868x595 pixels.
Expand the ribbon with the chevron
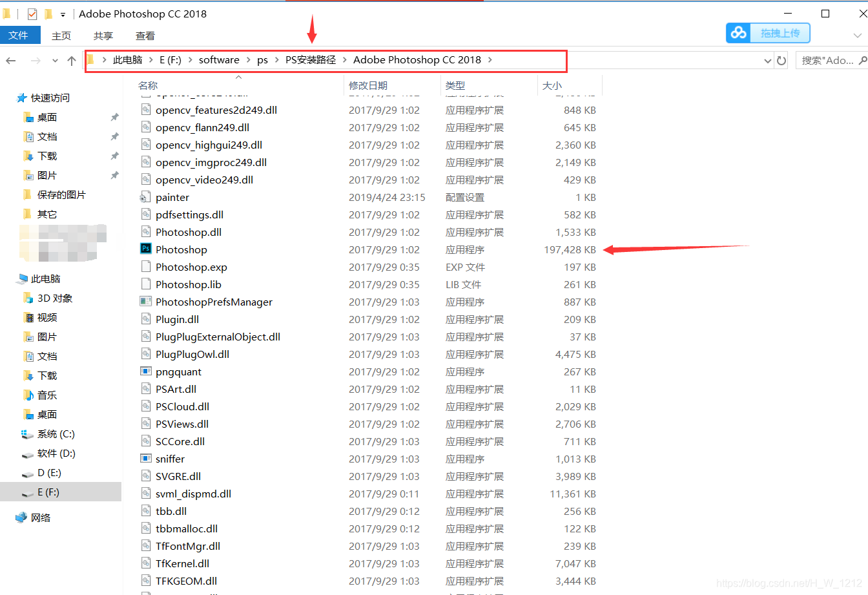pos(857,36)
